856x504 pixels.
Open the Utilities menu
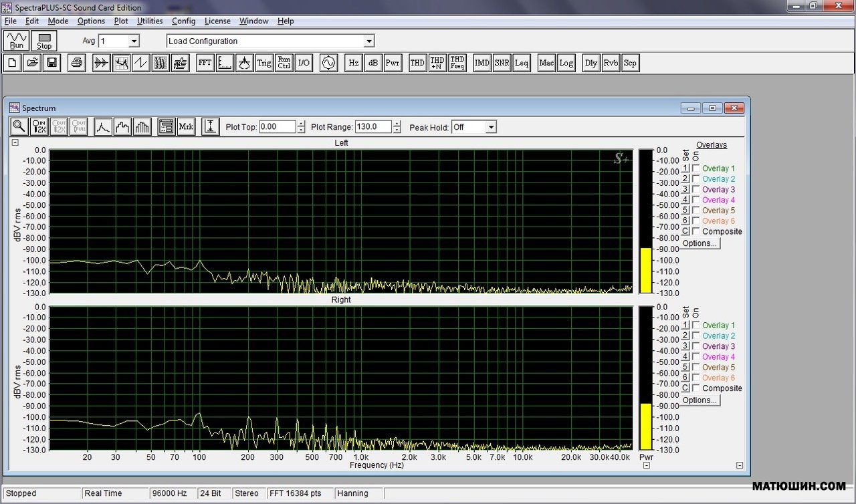(150, 21)
